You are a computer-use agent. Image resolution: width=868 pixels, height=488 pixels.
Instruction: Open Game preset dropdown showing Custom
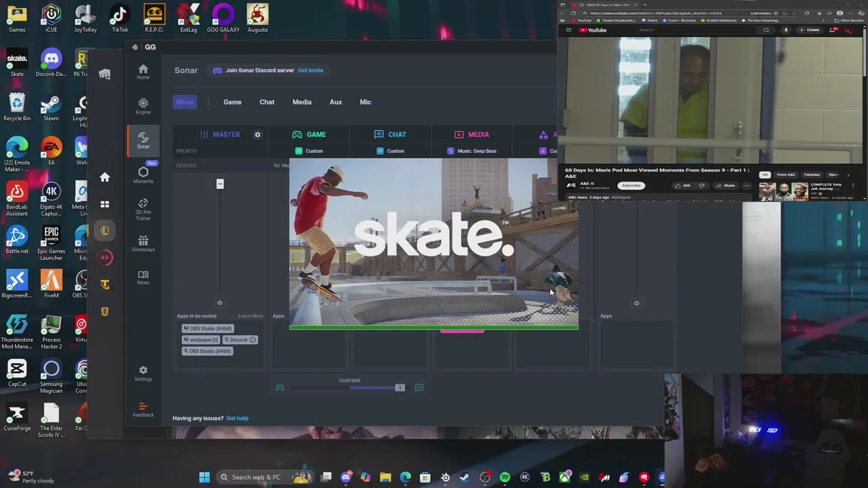(310, 151)
